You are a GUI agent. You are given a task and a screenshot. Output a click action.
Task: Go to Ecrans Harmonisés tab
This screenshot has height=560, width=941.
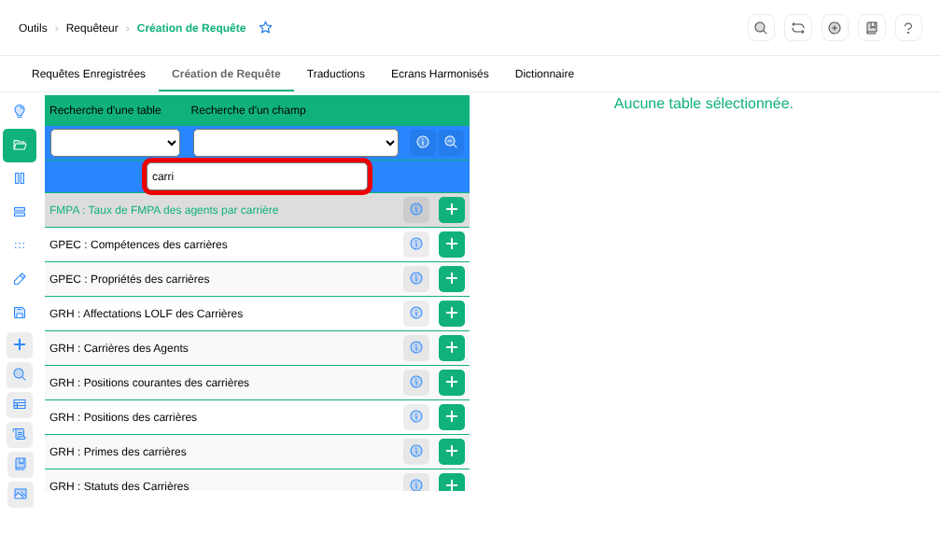[x=440, y=74]
